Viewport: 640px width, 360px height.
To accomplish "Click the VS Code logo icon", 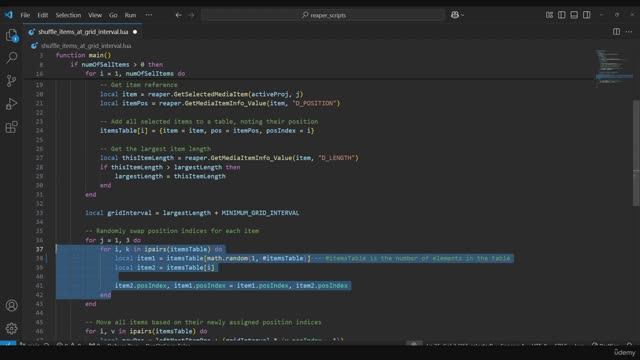I will tap(9, 15).
